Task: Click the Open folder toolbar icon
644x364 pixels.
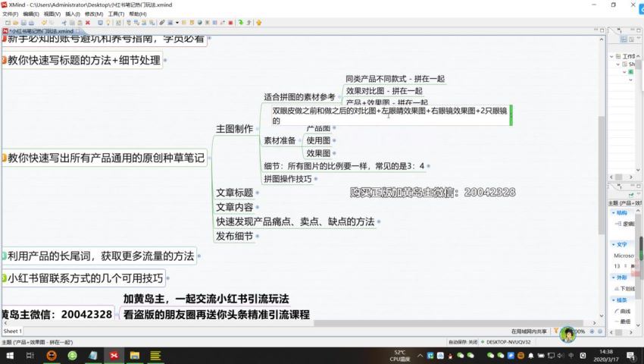Action: [16, 23]
